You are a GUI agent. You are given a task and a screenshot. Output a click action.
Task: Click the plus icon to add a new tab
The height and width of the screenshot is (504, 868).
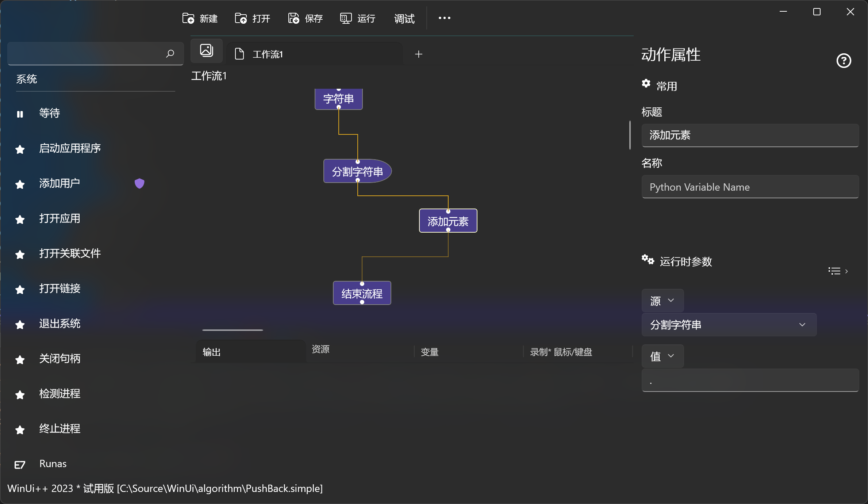(x=419, y=54)
